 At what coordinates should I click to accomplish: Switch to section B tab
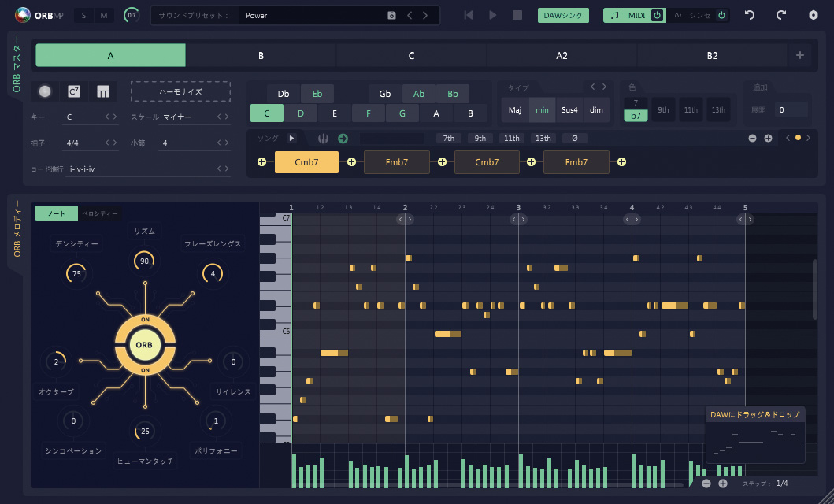[x=261, y=55]
